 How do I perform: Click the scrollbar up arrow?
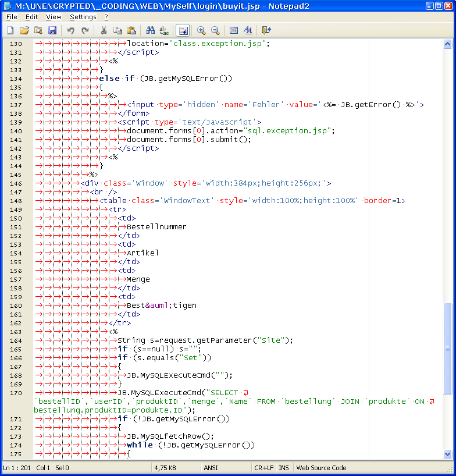[x=447, y=44]
